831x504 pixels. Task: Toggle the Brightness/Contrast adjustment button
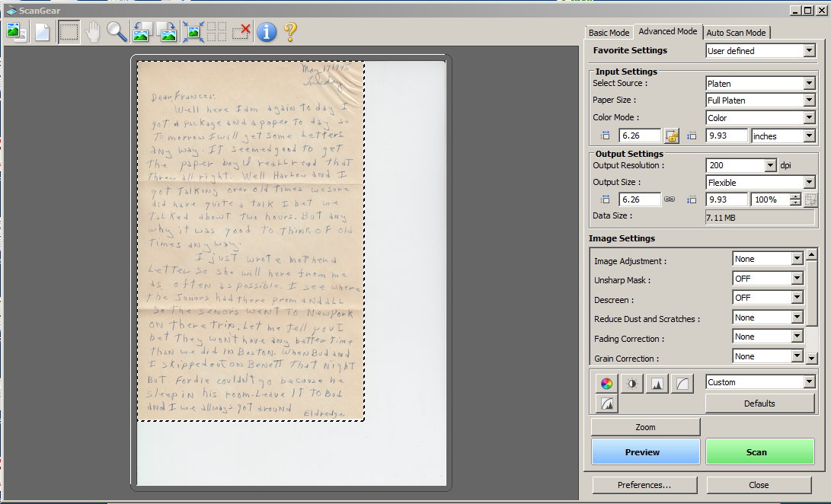pos(631,384)
